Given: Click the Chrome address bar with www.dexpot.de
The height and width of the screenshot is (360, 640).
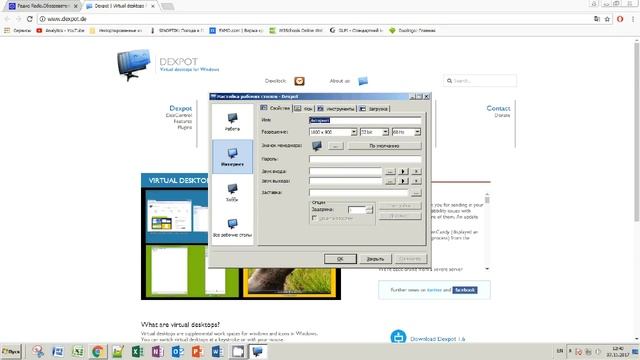Looking at the screenshot, I should click(x=314, y=19).
